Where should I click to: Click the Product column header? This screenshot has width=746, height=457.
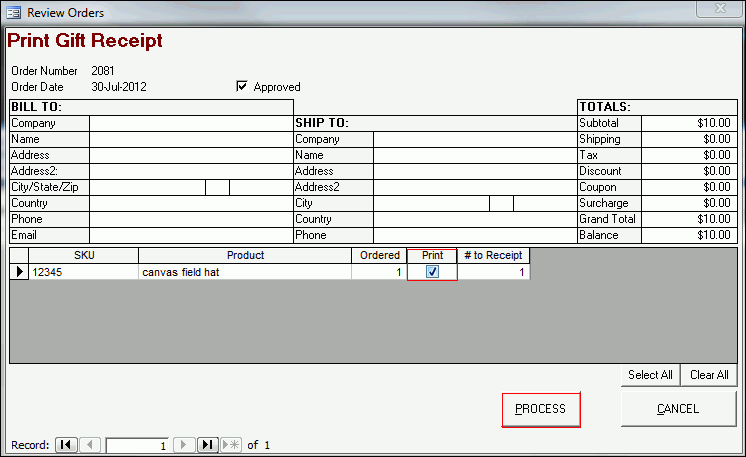coord(245,256)
